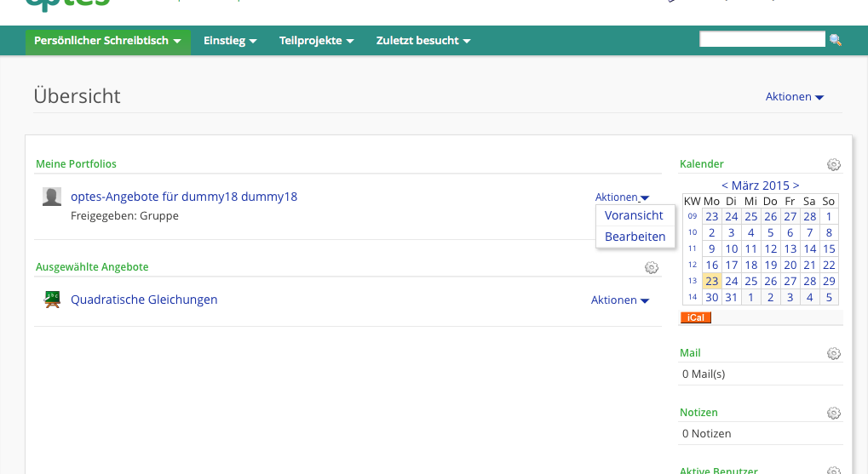Click the Quadratische Gleichungen course icon
Screen dimensions: 868x474
point(52,300)
